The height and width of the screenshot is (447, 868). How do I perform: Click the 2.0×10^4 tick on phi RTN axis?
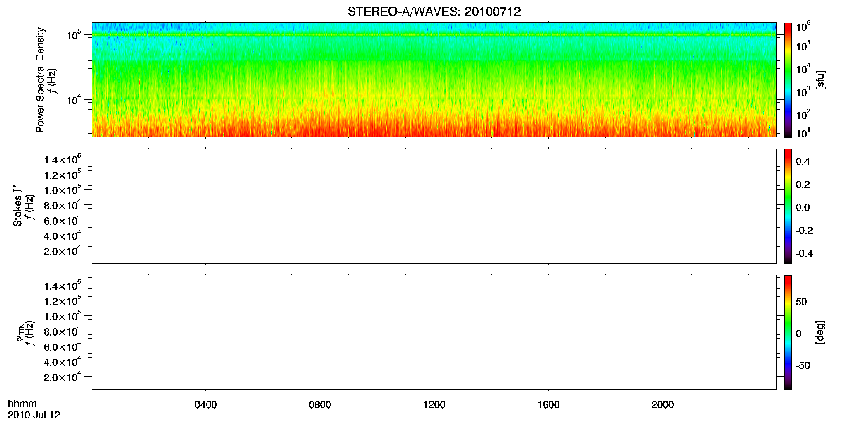click(62, 377)
